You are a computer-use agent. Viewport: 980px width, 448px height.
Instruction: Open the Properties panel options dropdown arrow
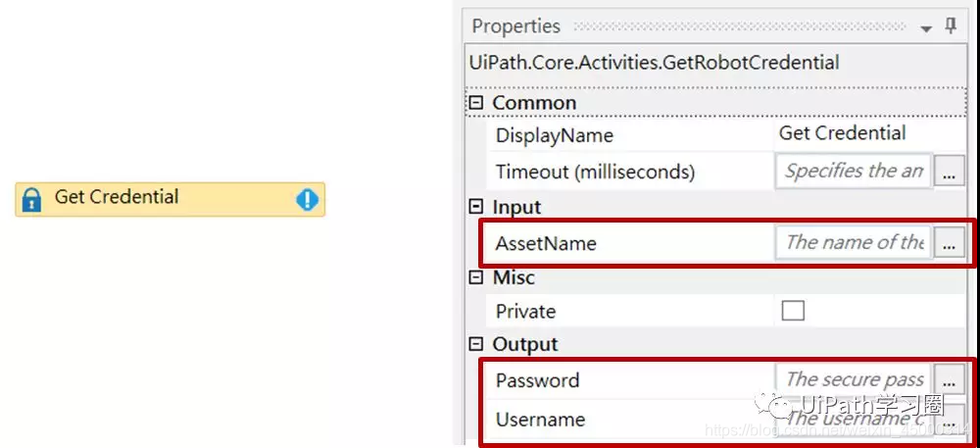pos(926,28)
